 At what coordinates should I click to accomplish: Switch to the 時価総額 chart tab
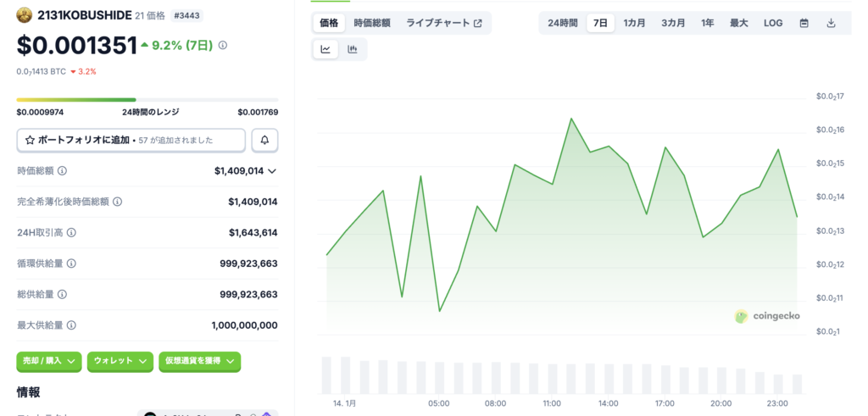[372, 23]
